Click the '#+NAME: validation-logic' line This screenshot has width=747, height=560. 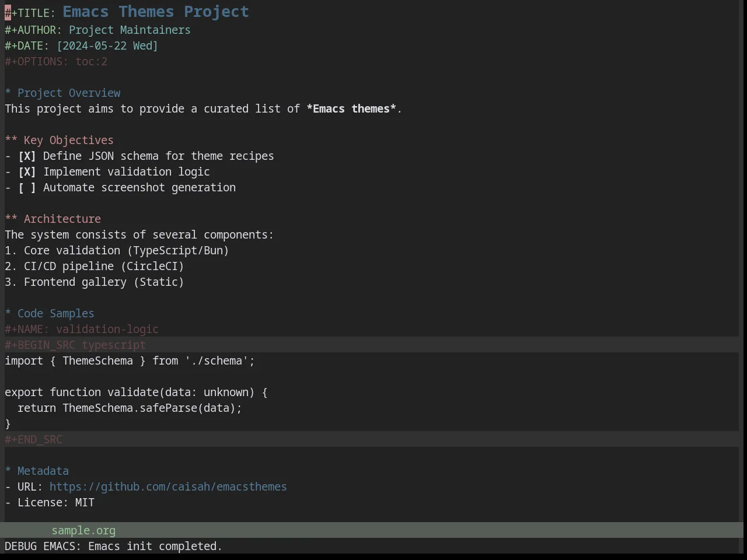point(82,329)
